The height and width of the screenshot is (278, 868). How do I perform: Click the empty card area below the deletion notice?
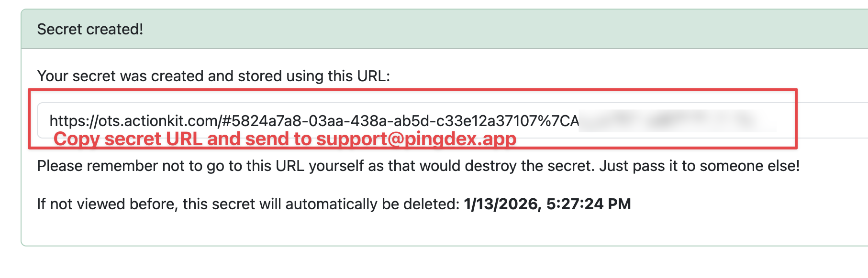(x=445, y=230)
